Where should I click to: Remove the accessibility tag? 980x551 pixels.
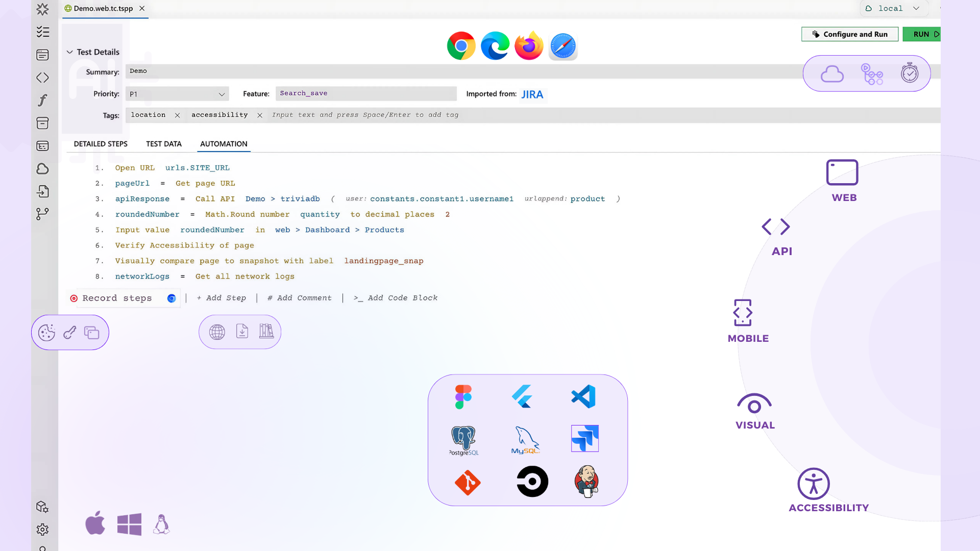(260, 115)
